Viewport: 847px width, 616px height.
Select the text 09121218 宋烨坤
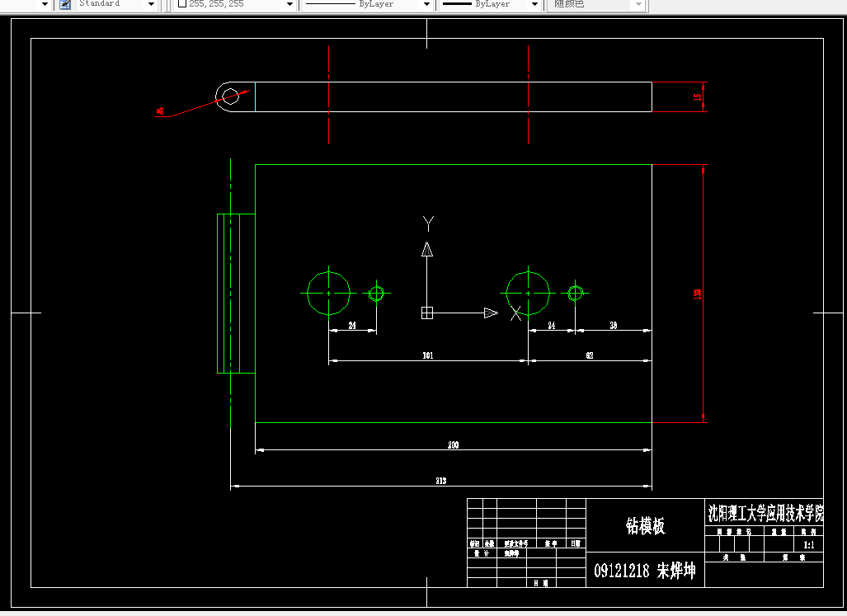(644, 571)
